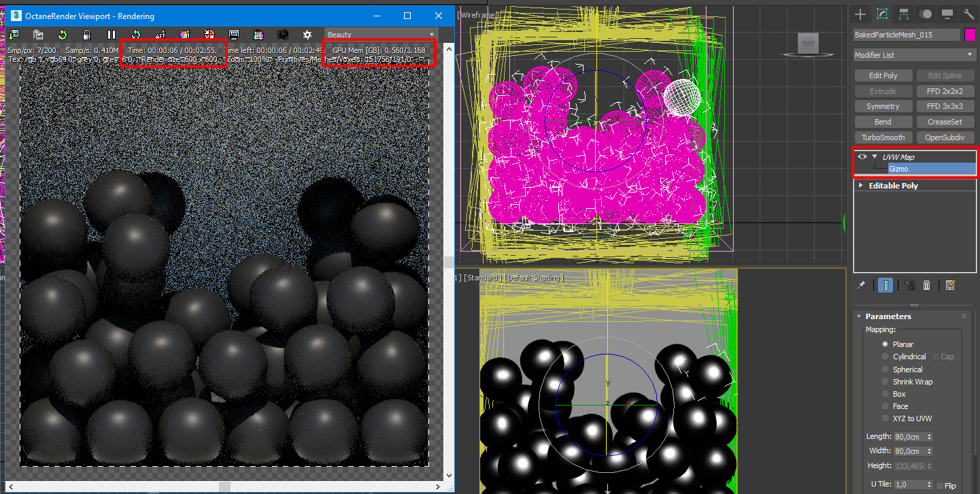Image resolution: width=980 pixels, height=494 pixels.
Task: Click the camera snapshot icon
Action: (x=283, y=35)
